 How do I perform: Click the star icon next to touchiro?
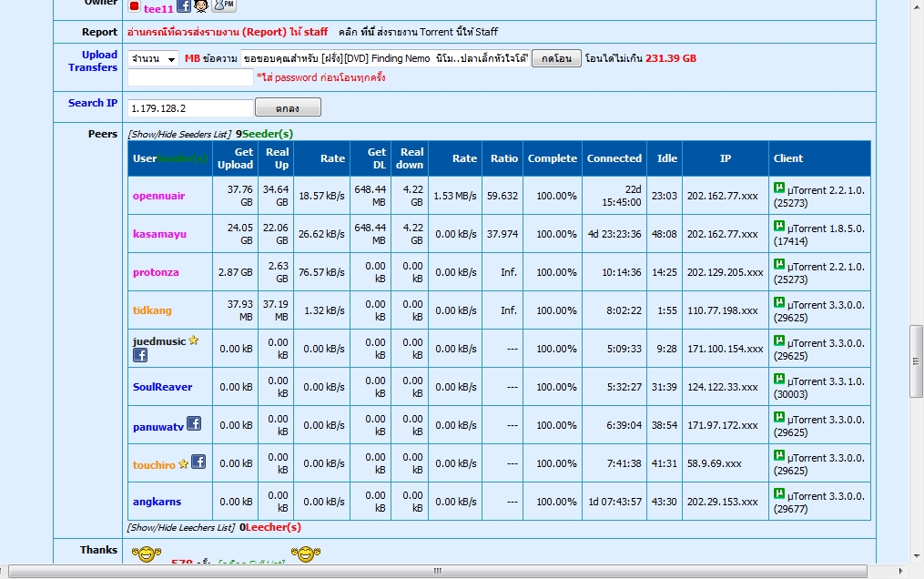tap(183, 464)
